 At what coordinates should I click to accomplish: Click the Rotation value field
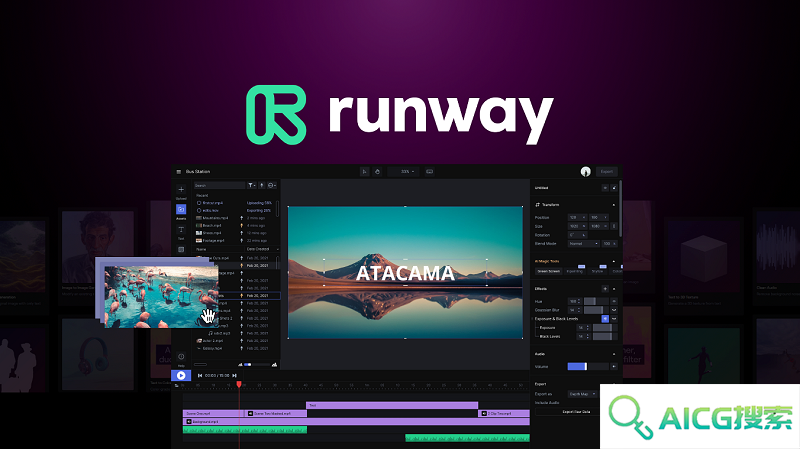(x=577, y=235)
